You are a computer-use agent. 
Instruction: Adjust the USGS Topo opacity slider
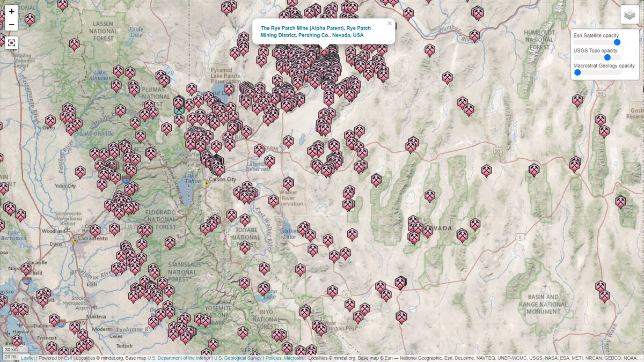597,57
